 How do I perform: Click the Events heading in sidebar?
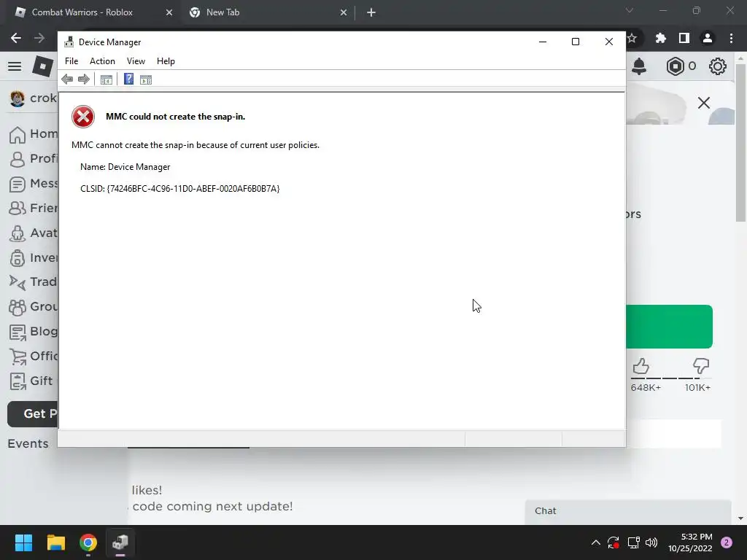(x=28, y=443)
